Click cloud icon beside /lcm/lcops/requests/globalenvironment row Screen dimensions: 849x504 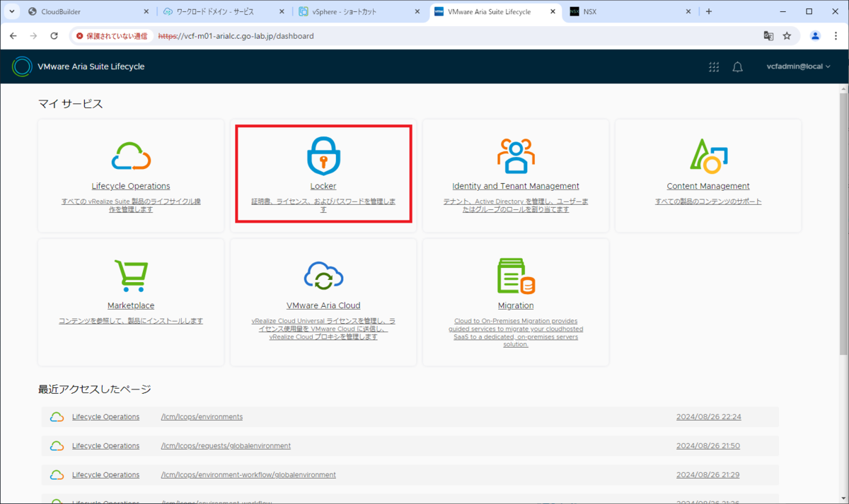coord(57,446)
